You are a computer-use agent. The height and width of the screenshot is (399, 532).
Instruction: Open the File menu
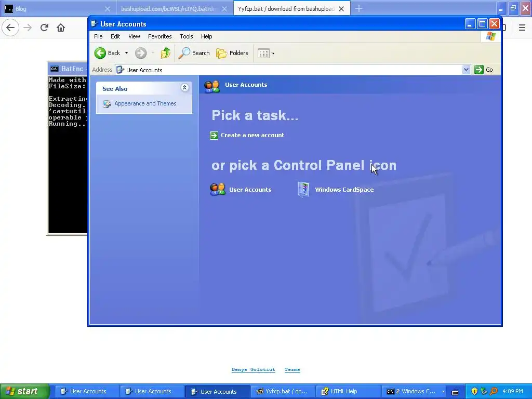click(98, 36)
